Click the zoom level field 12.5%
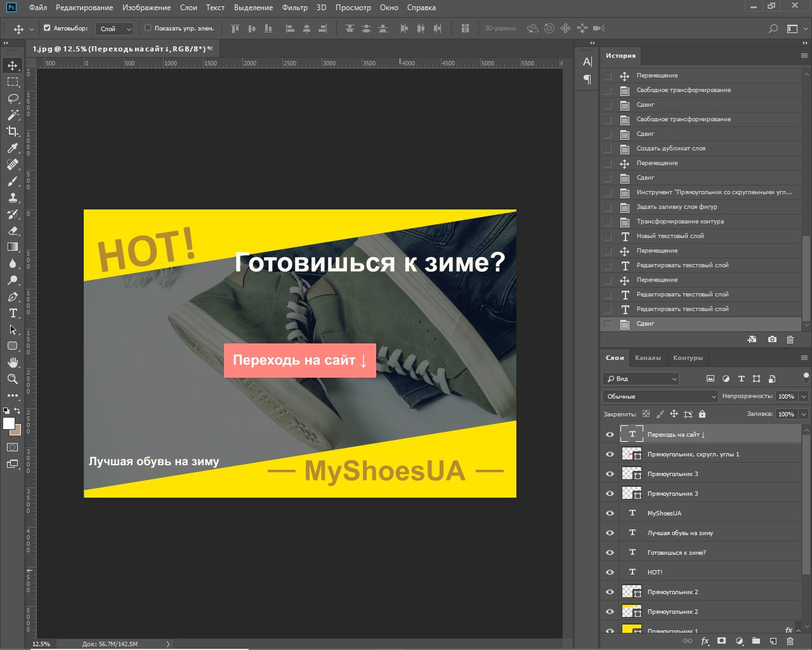Viewport: 812px width, 650px height. coord(41,644)
